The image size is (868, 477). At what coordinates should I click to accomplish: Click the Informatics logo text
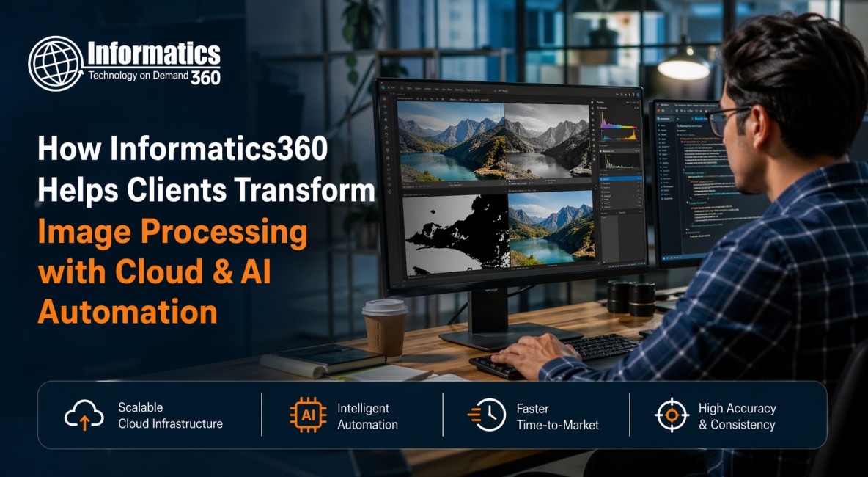pyautogui.click(x=153, y=54)
